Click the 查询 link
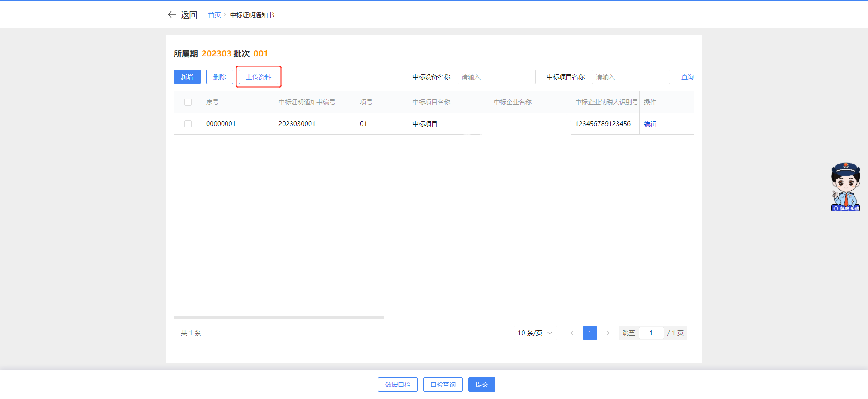The image size is (868, 399). tap(687, 77)
